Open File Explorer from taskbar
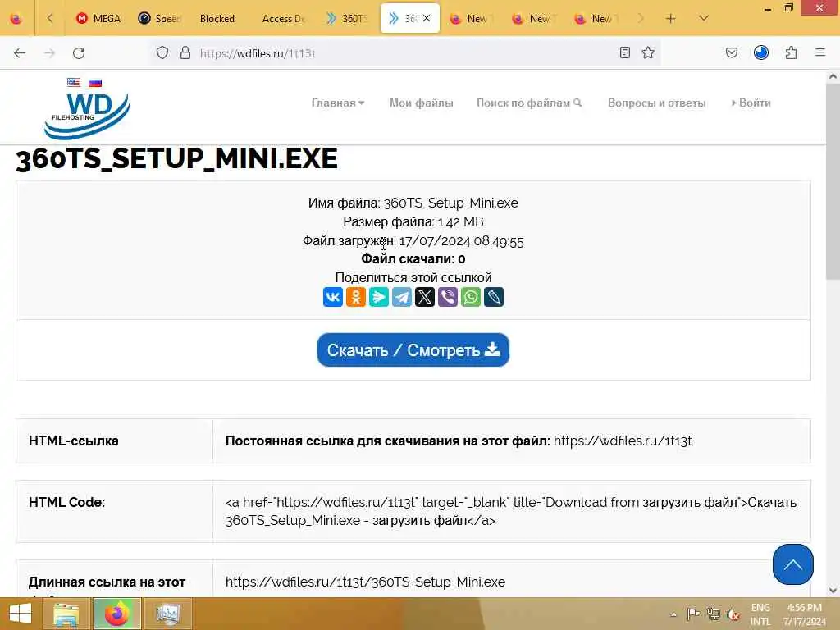This screenshot has width=840, height=630. point(66,614)
